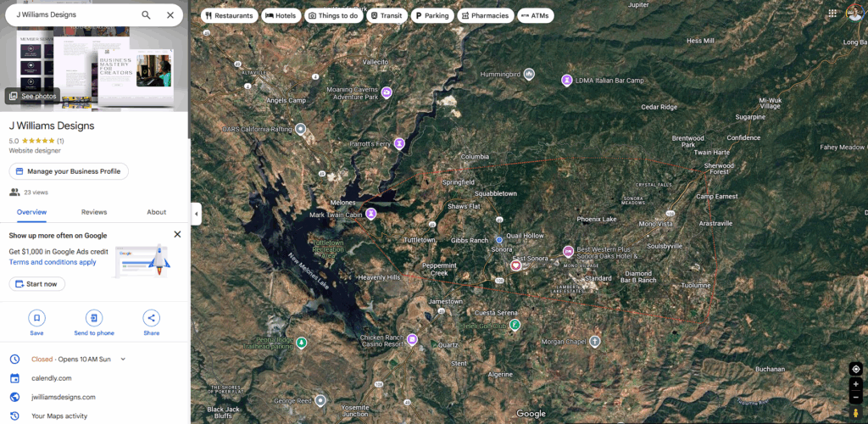
Task: Click the Peoria Ridge Trailhead parking marker
Action: 301,343
